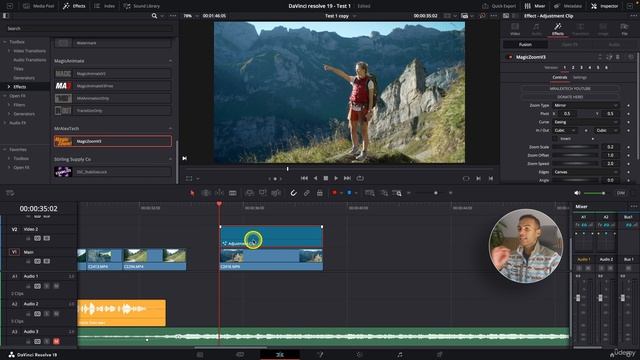The width and height of the screenshot is (640, 360).
Task: Switch to Inspector Video tab
Action: [515, 29]
